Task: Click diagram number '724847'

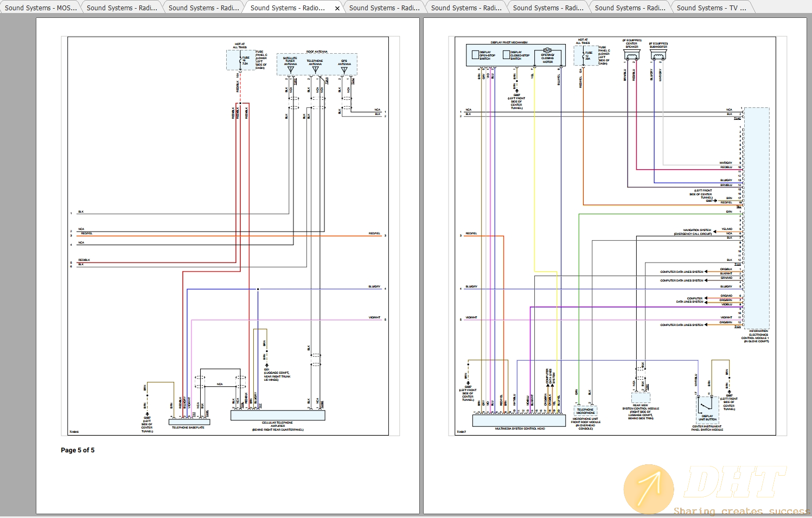Action: pyautogui.click(x=461, y=432)
